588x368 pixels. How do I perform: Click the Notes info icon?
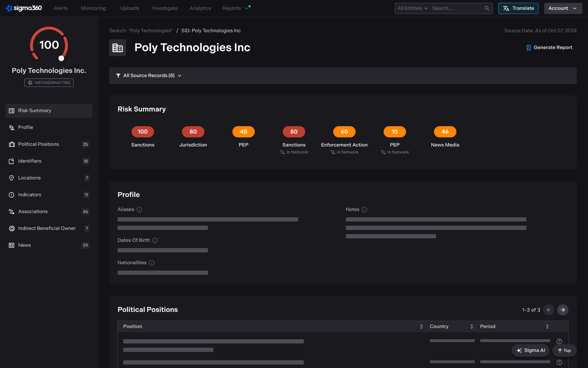coord(364,210)
